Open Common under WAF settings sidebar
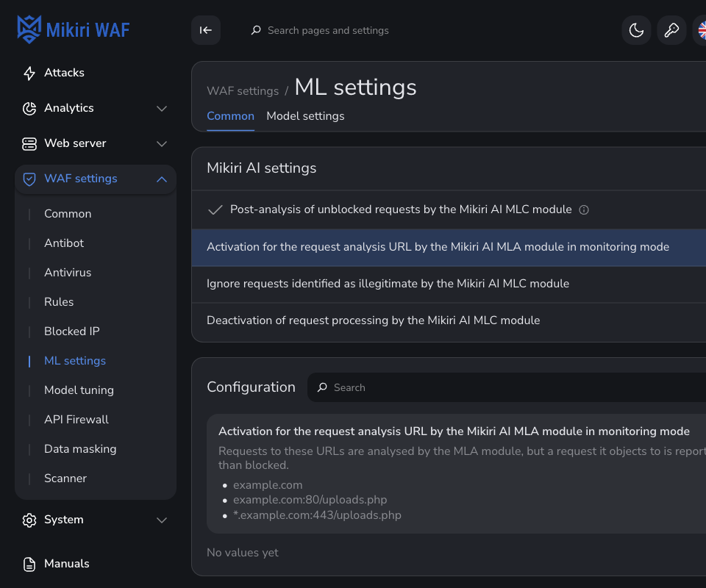 68,214
